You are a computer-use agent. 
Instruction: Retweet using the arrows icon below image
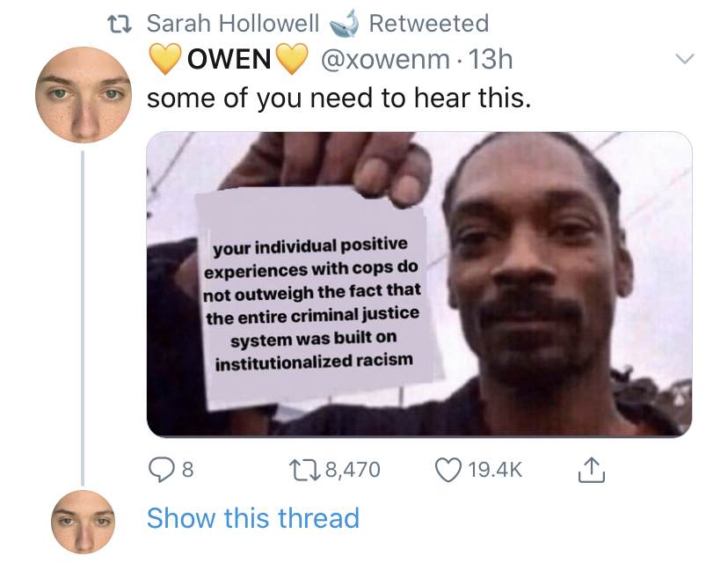[304, 470]
